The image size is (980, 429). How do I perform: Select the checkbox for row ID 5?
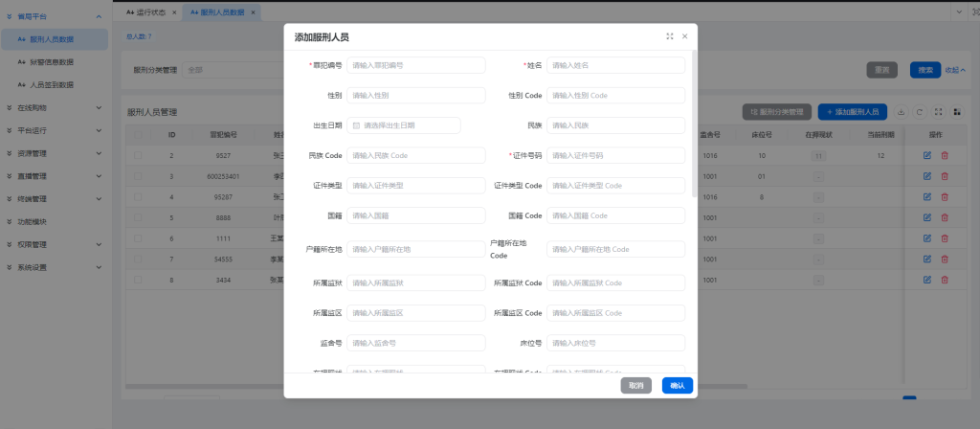[138, 217]
